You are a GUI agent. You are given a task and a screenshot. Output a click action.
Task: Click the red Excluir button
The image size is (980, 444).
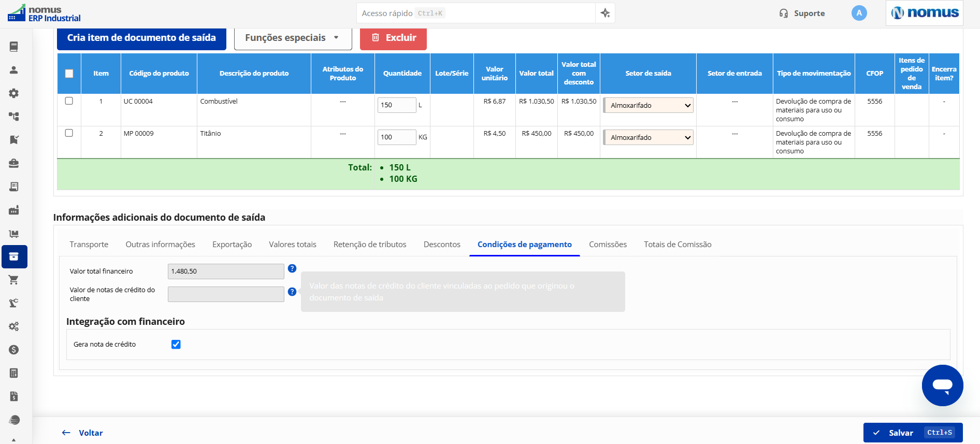[x=393, y=38]
